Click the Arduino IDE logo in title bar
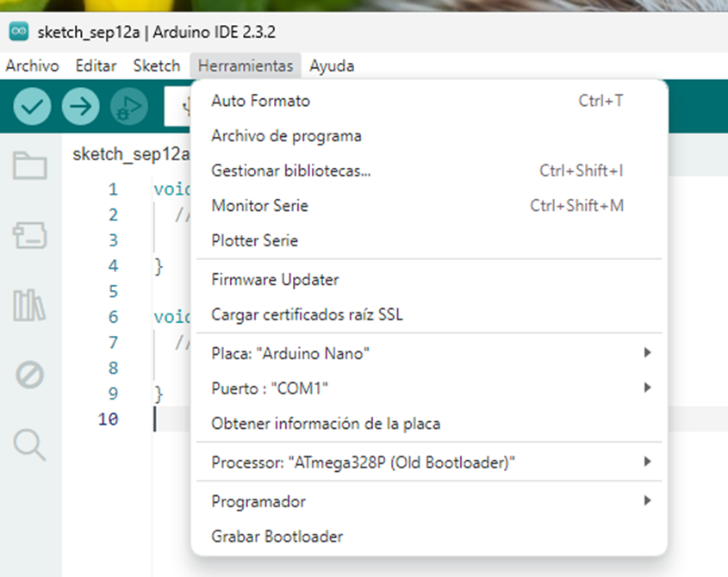728x577 pixels. (19, 32)
